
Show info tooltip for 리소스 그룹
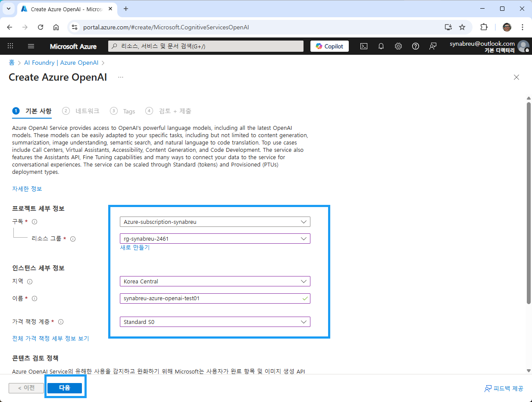click(x=73, y=239)
